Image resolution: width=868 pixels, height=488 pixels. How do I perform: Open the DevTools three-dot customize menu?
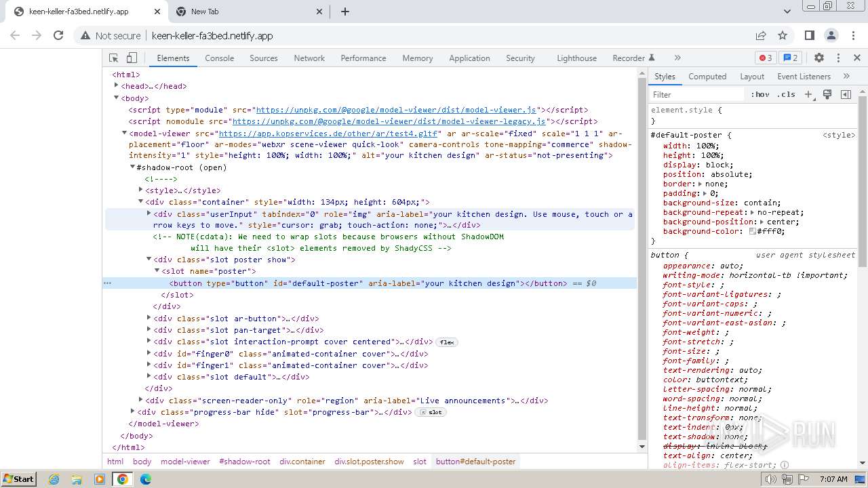coord(838,58)
